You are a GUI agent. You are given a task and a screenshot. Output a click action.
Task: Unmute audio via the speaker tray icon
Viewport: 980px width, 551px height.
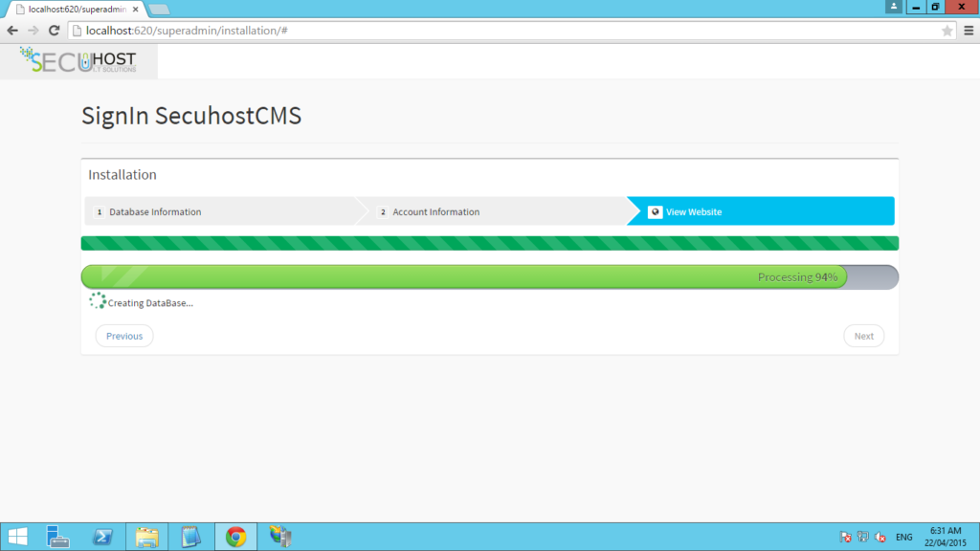880,537
